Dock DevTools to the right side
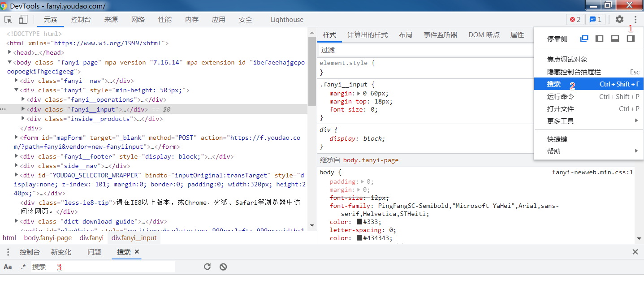 (631, 39)
